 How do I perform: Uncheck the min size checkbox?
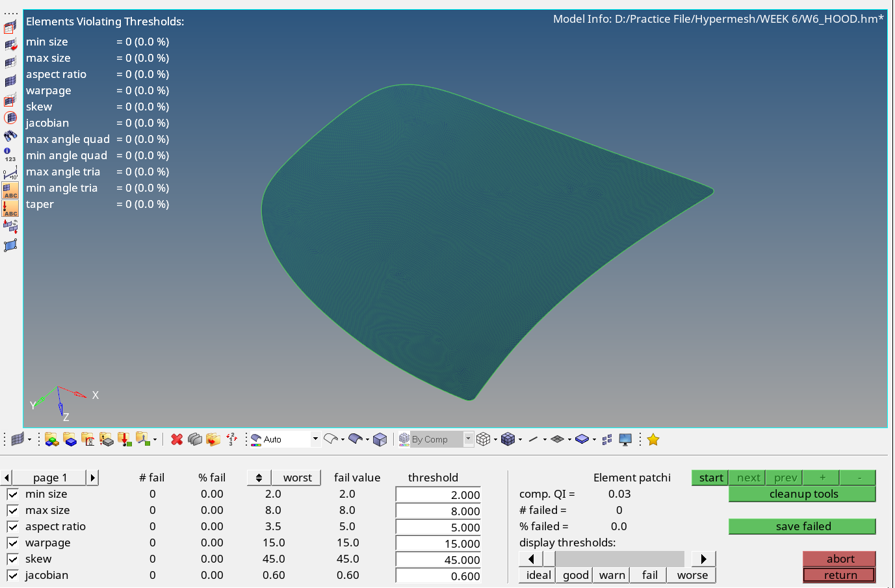click(12, 494)
